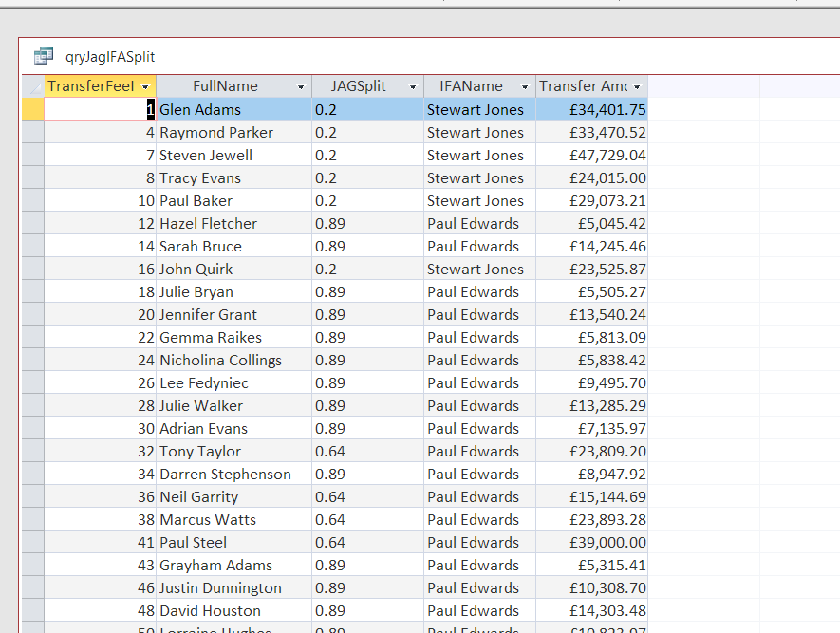Click the £34,401.75 transfer amount cell

[592, 109]
